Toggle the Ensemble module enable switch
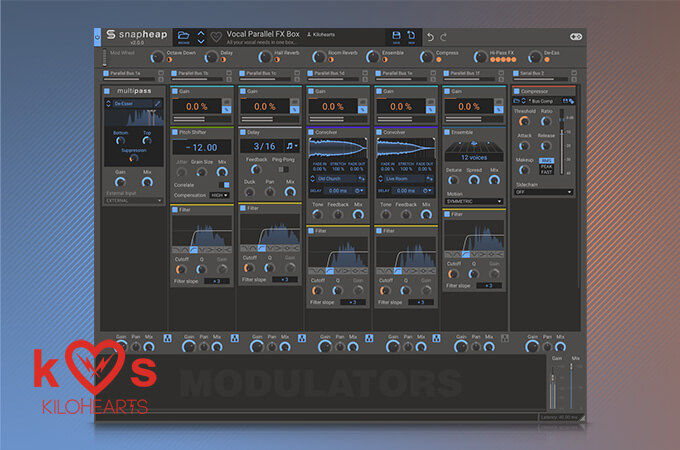Screen dimensions: 680x450 click(447, 132)
